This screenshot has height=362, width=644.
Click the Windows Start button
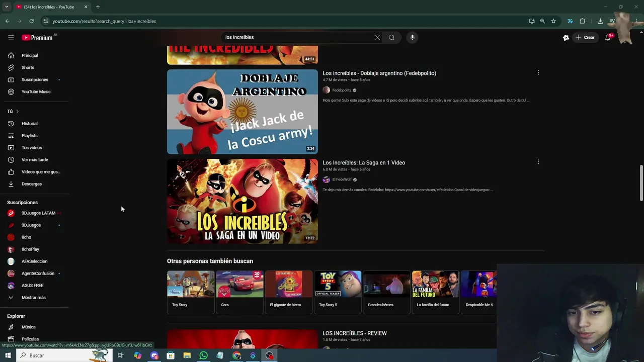click(x=8, y=355)
